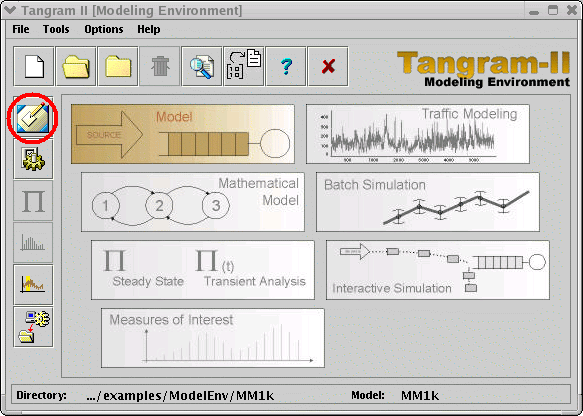This screenshot has width=583, height=416.
Task: Open the Traffic Modeling panel
Action: pos(418,134)
